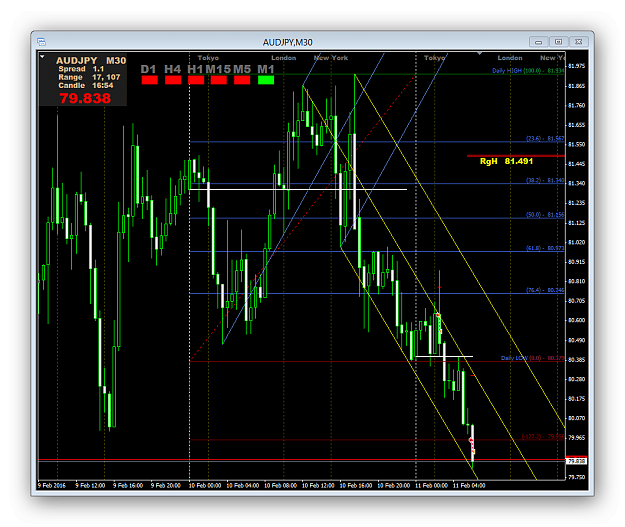Click the (76.4) - 80.746 Fibonacci label
The height and width of the screenshot is (527, 625).
click(x=545, y=290)
